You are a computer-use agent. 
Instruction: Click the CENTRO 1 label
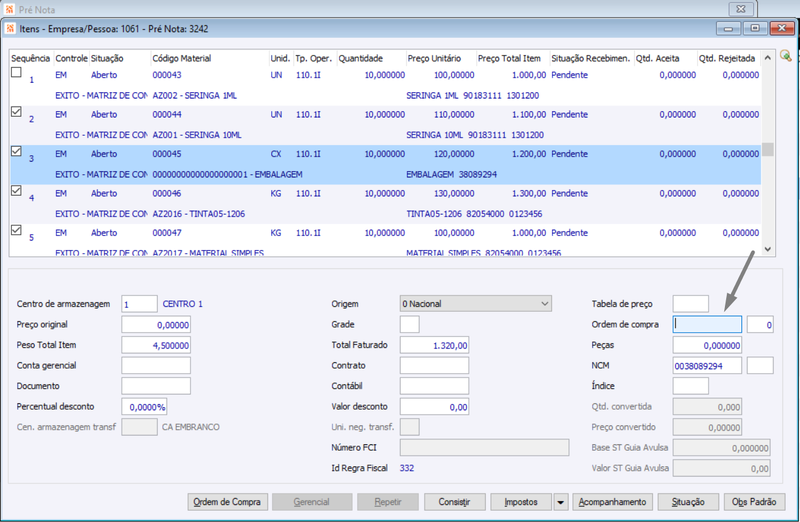coord(183,304)
